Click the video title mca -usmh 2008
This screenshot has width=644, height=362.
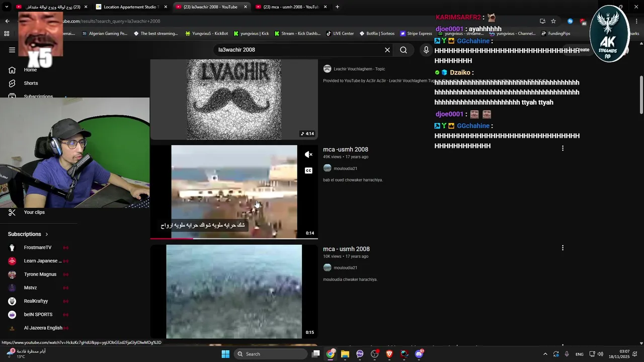click(x=346, y=149)
